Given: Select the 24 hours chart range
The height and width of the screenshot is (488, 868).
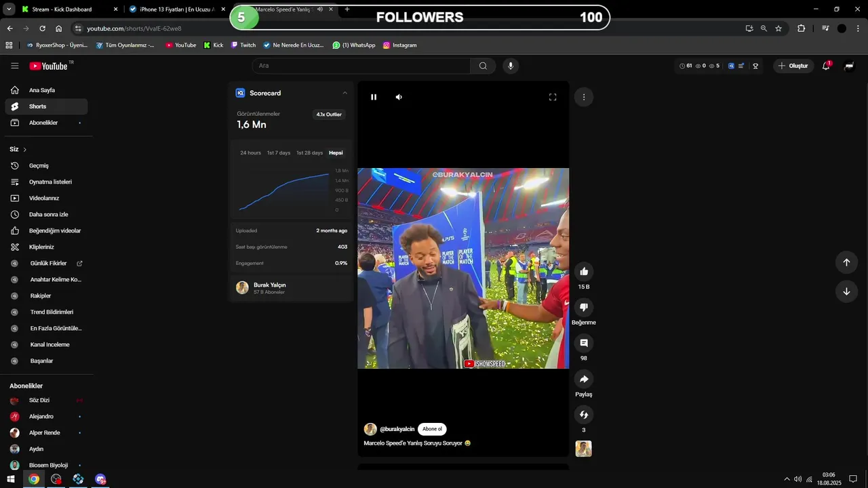Looking at the screenshot, I should tap(250, 152).
